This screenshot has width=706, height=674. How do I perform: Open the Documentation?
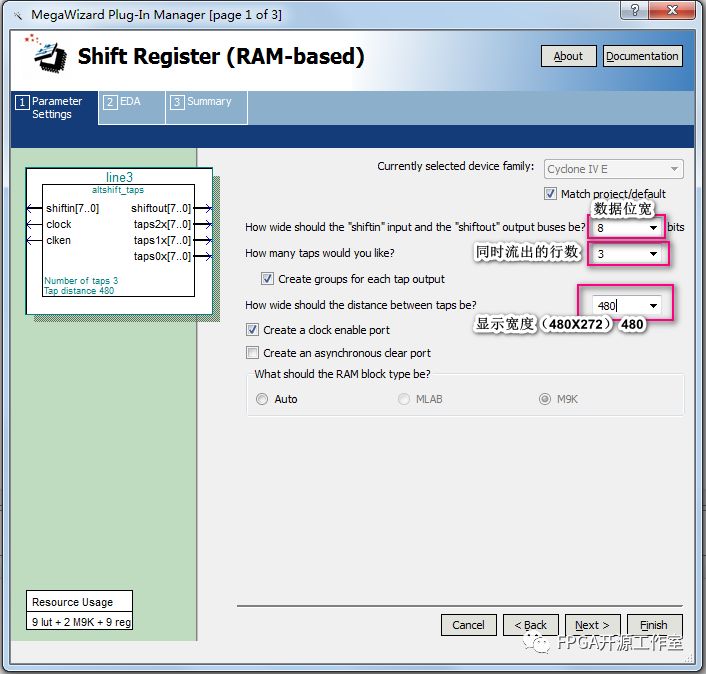point(642,56)
